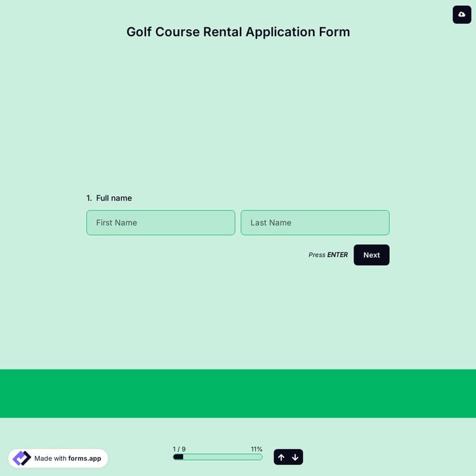Click the 11% completion label
The image size is (476, 476).
pyautogui.click(x=256, y=449)
